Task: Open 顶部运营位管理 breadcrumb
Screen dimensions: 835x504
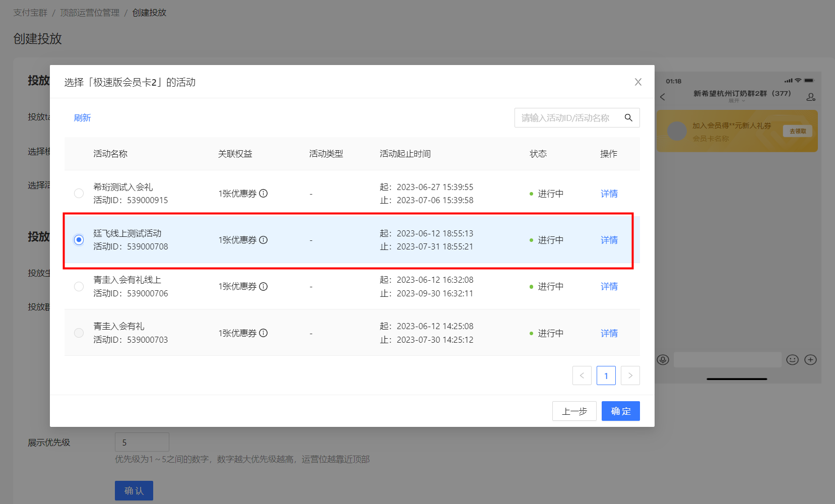Action: click(90, 13)
